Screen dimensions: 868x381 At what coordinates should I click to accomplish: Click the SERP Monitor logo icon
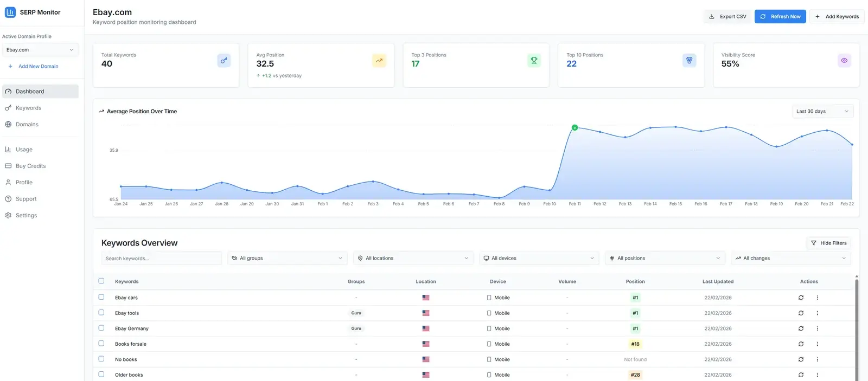[10, 12]
